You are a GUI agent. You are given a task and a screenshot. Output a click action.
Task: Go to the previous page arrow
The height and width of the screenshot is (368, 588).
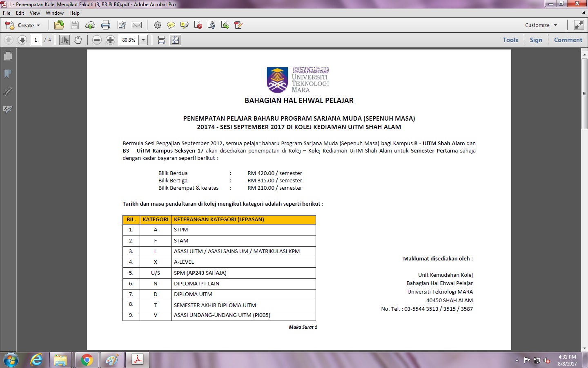9,40
